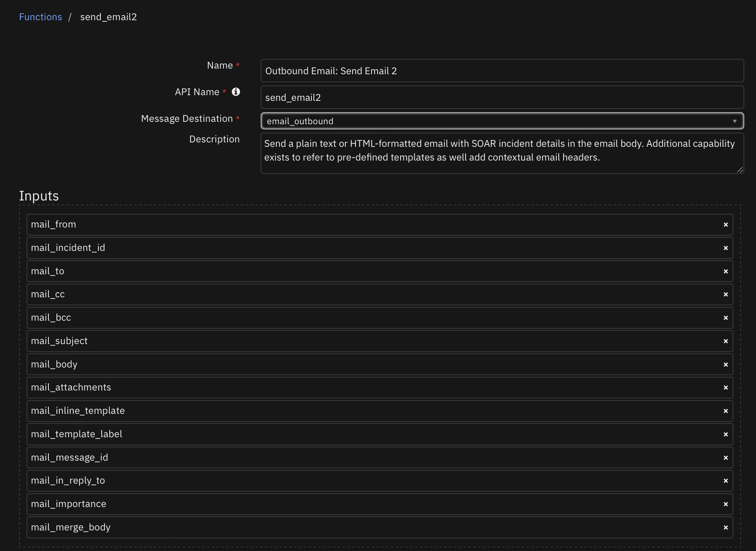Image resolution: width=756 pixels, height=551 pixels.
Task: Select the mail_importance input label
Action: (x=69, y=504)
